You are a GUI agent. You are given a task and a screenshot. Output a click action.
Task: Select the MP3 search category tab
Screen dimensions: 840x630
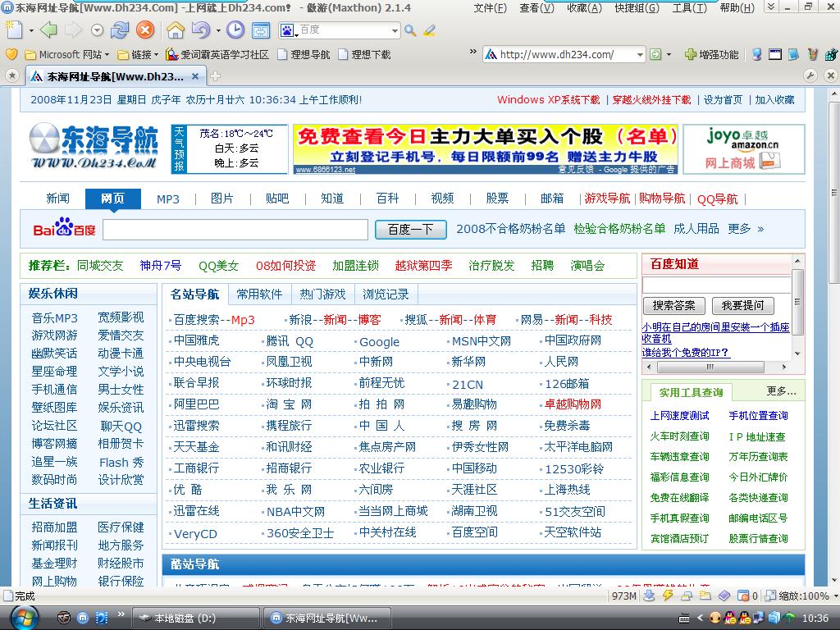pos(168,199)
